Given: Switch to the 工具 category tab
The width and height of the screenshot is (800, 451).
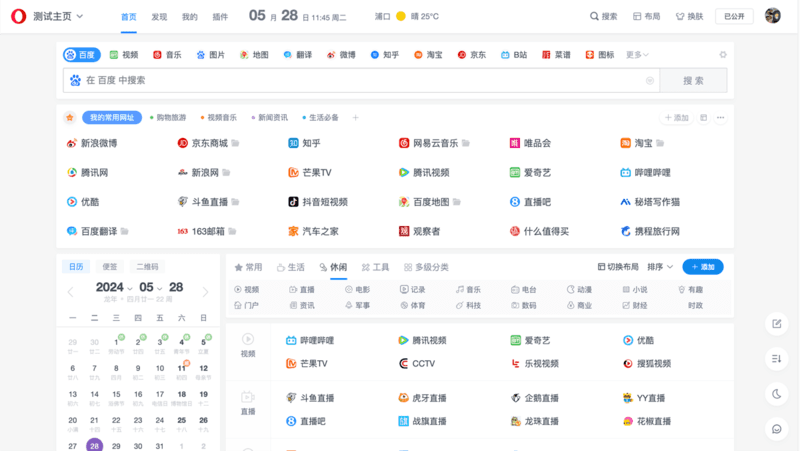Looking at the screenshot, I should (376, 267).
